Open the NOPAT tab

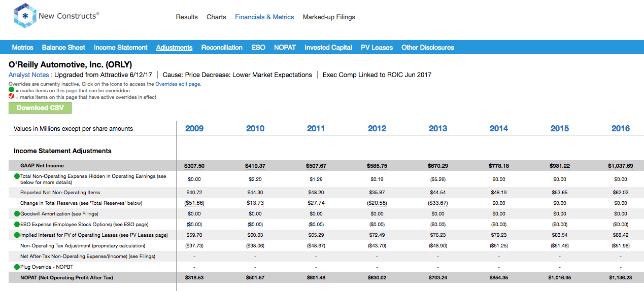(x=285, y=47)
